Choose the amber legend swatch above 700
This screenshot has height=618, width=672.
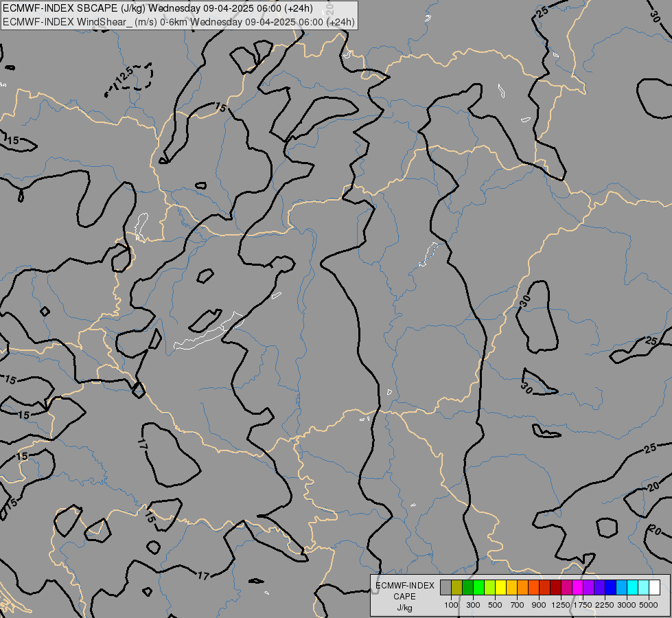(x=511, y=588)
